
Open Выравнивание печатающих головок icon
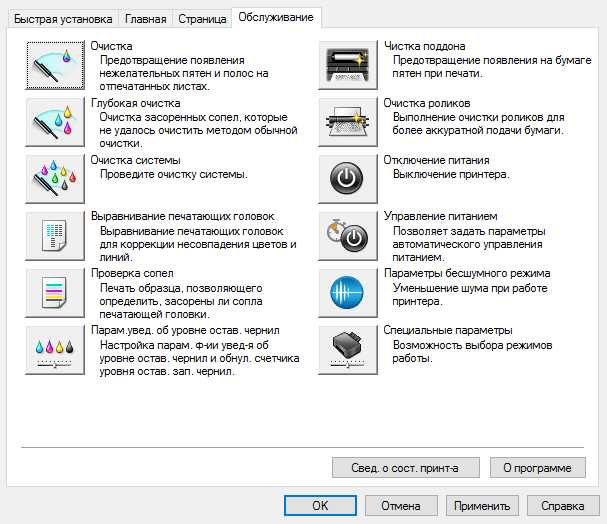[55, 236]
